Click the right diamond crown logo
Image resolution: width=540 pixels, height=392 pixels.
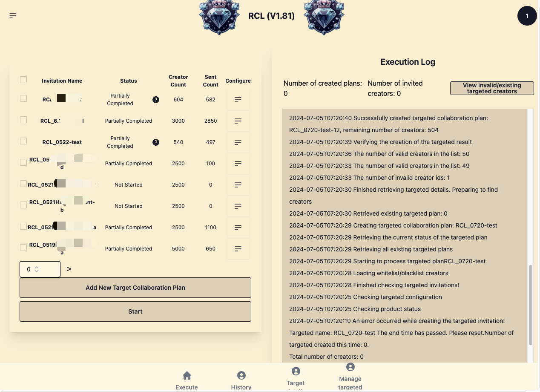324,17
